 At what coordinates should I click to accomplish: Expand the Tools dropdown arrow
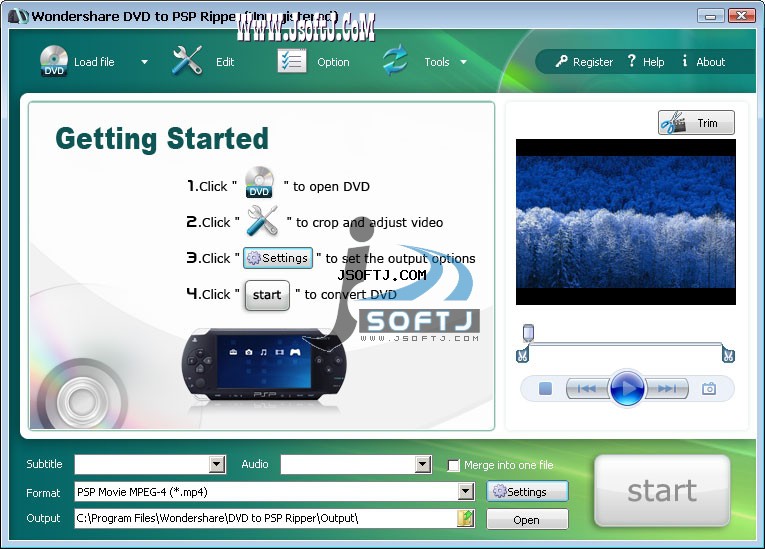pos(463,62)
